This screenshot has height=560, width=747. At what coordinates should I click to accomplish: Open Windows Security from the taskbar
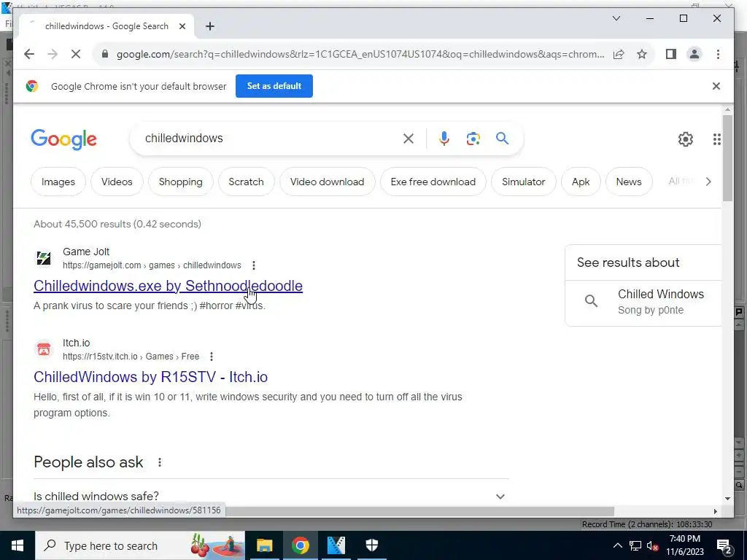[372, 545]
